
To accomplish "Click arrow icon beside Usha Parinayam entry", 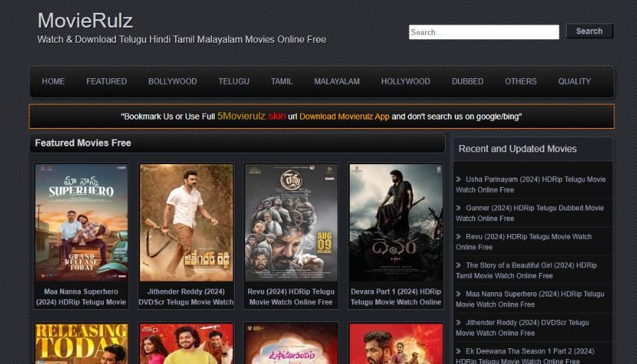I will point(459,179).
